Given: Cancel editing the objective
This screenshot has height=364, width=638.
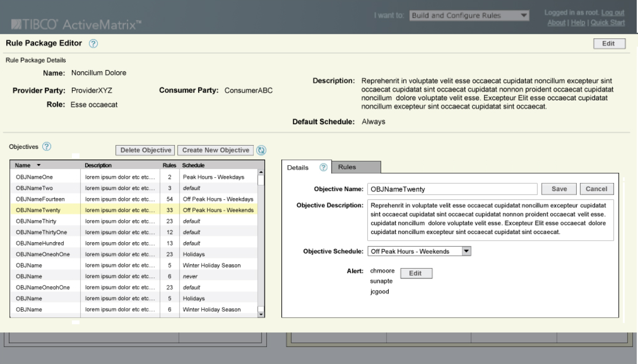Looking at the screenshot, I should 596,189.
